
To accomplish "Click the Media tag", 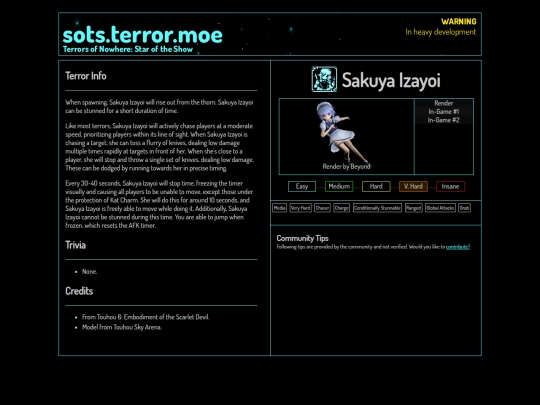I will pyautogui.click(x=279, y=208).
